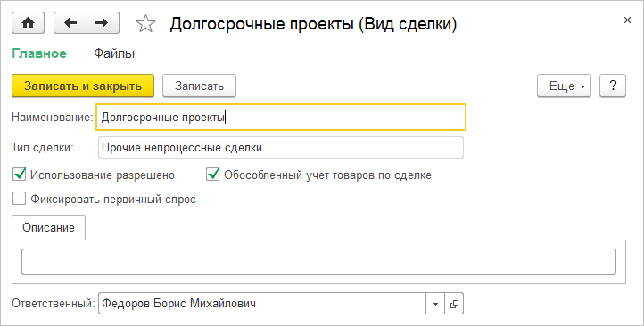Click the Записать button
Screen dimensions: 644x326
point(199,86)
